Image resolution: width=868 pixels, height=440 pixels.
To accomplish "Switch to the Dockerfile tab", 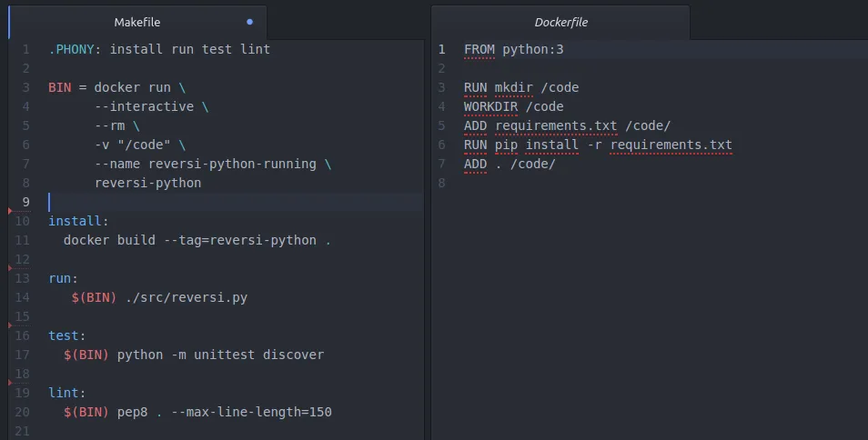I will [x=560, y=22].
